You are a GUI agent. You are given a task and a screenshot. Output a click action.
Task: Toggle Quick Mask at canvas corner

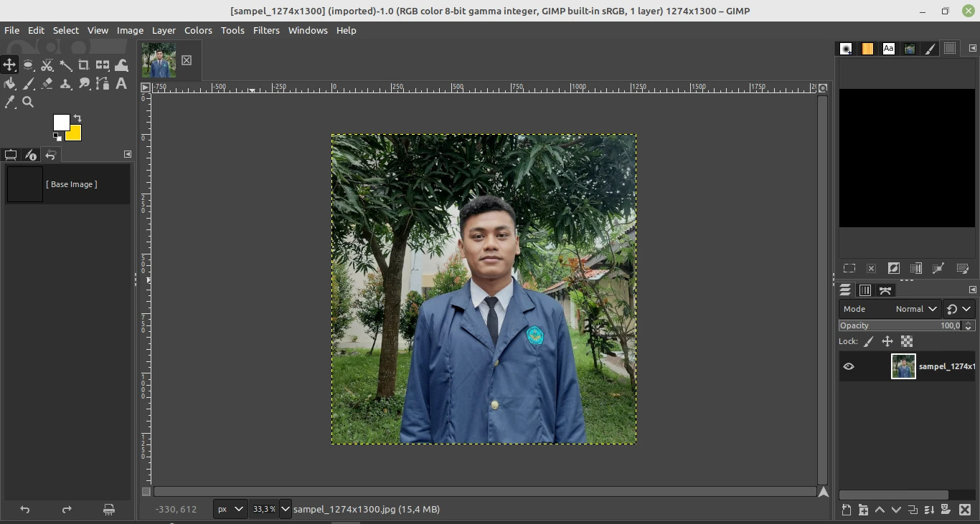(146, 492)
